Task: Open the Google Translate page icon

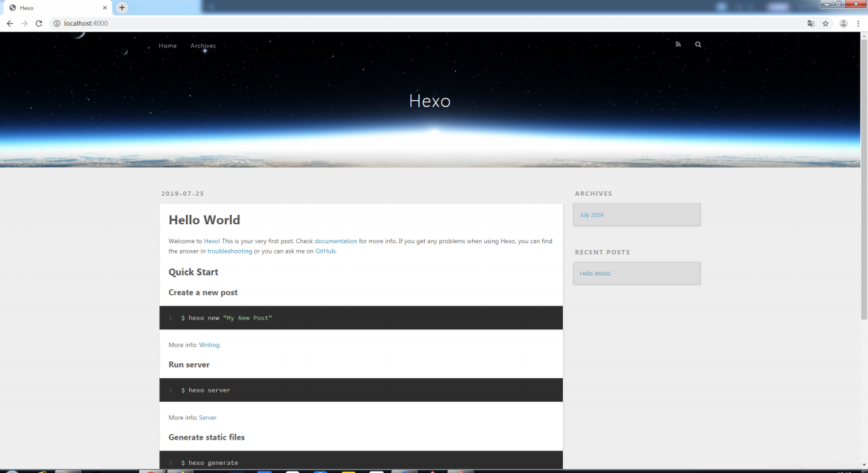Action: click(x=810, y=23)
